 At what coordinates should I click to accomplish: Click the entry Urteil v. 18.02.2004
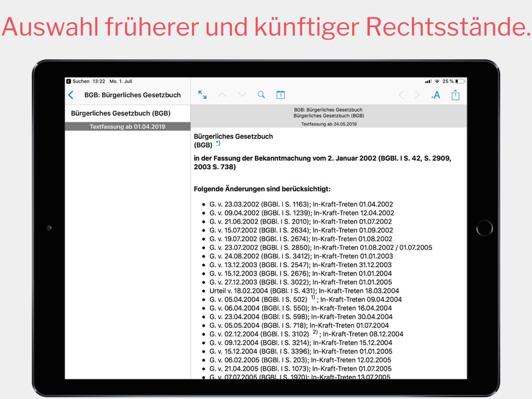(304, 291)
